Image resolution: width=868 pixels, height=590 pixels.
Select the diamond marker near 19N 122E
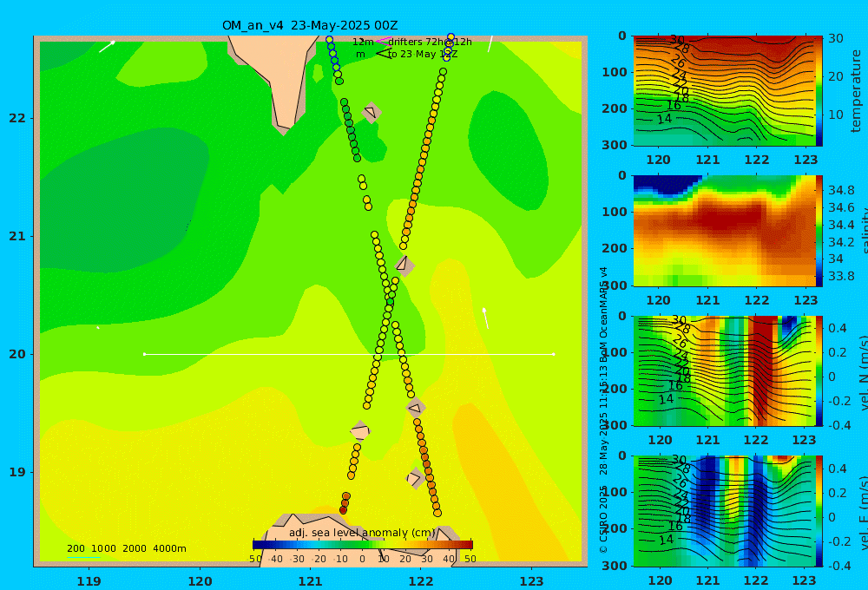tap(415, 478)
